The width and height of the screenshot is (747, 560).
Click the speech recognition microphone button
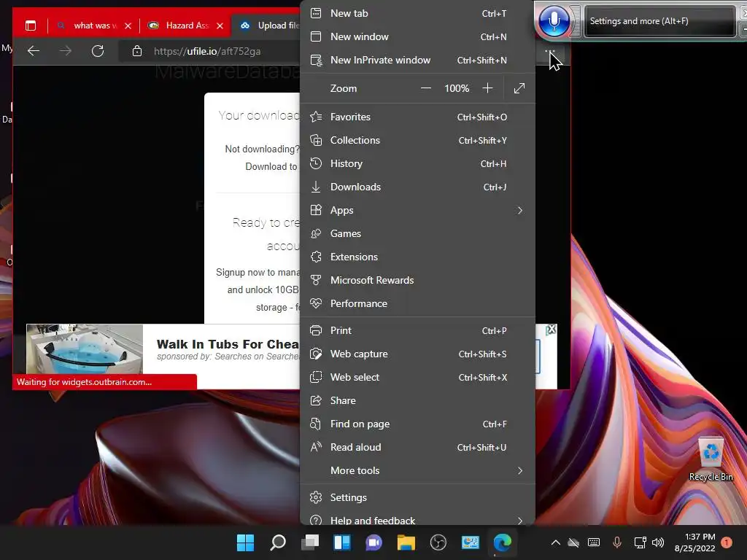(x=554, y=21)
